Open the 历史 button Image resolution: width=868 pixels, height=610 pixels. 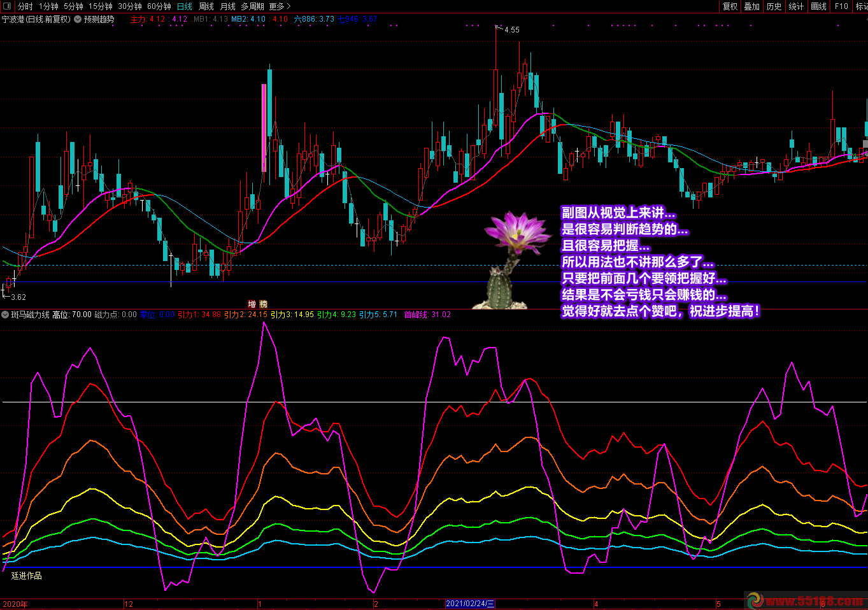[774, 6]
